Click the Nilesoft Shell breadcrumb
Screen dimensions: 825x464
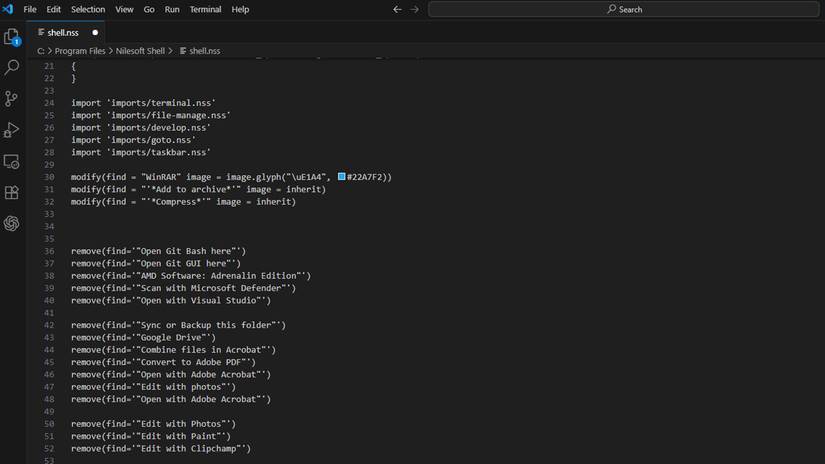pos(140,51)
